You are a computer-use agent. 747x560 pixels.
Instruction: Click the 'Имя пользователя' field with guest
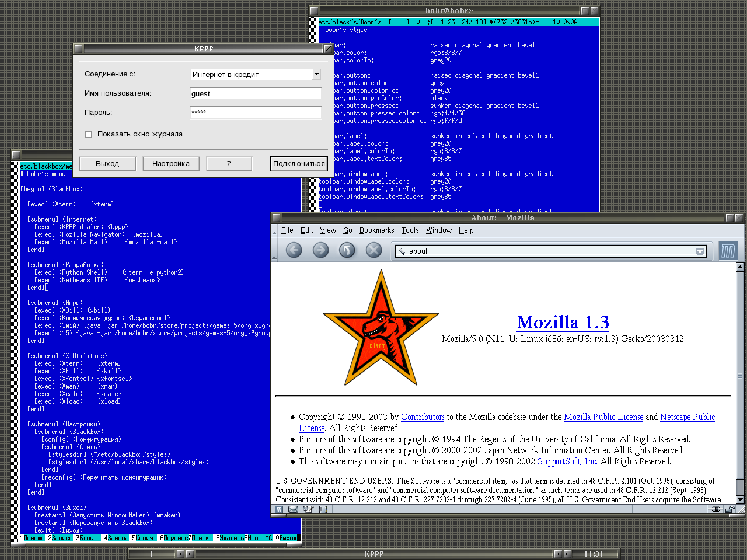click(x=256, y=93)
